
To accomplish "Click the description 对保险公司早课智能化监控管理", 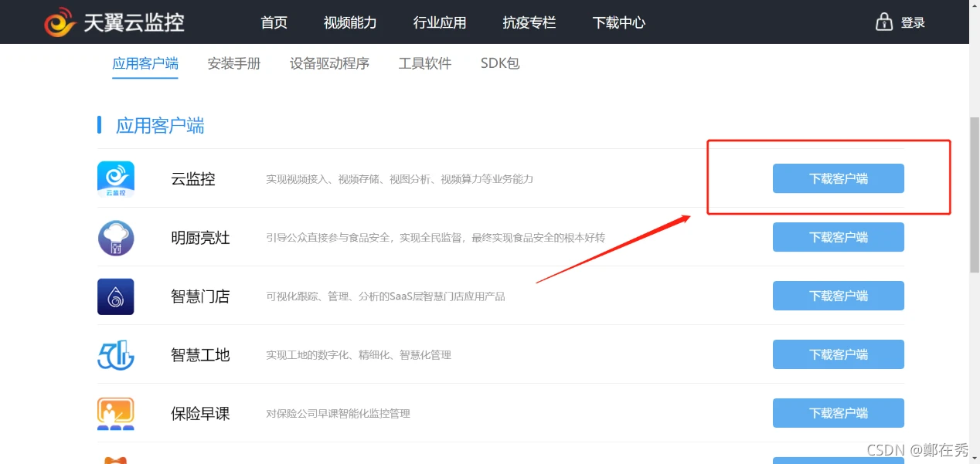I will click(339, 414).
